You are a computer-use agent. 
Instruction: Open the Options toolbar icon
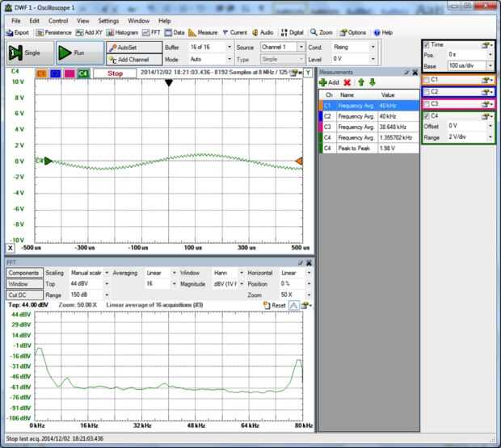pos(352,32)
